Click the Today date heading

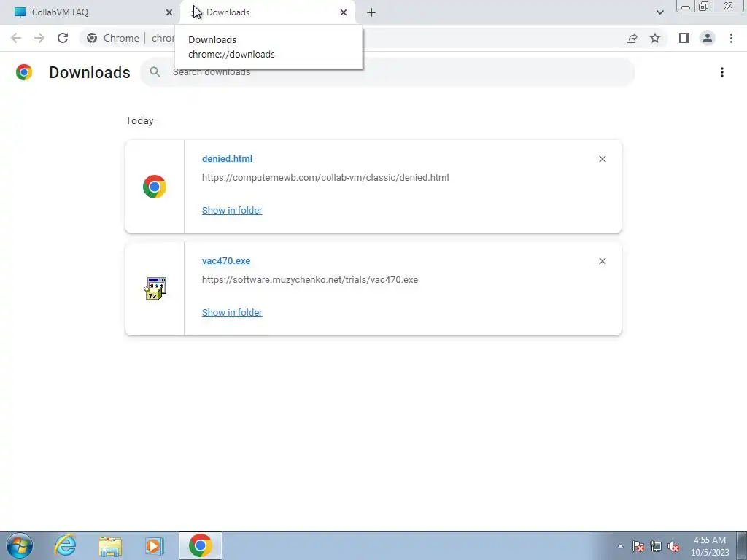click(x=139, y=120)
